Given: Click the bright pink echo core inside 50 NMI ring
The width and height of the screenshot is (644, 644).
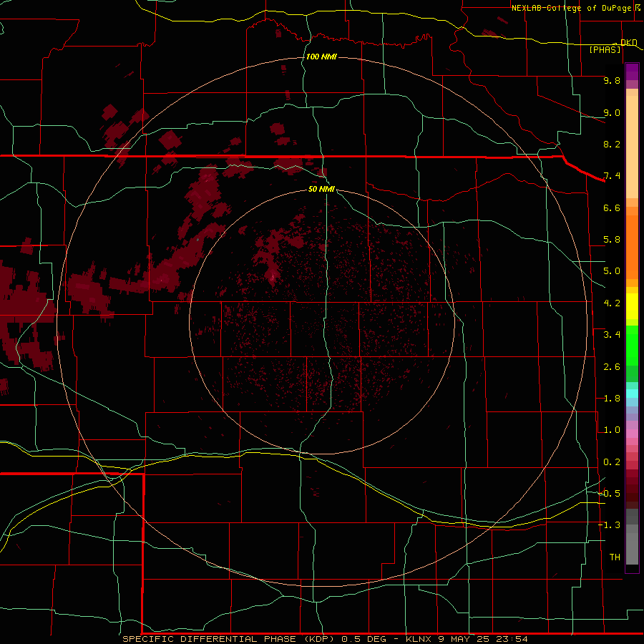Looking at the screenshot, I should click(x=272, y=276).
